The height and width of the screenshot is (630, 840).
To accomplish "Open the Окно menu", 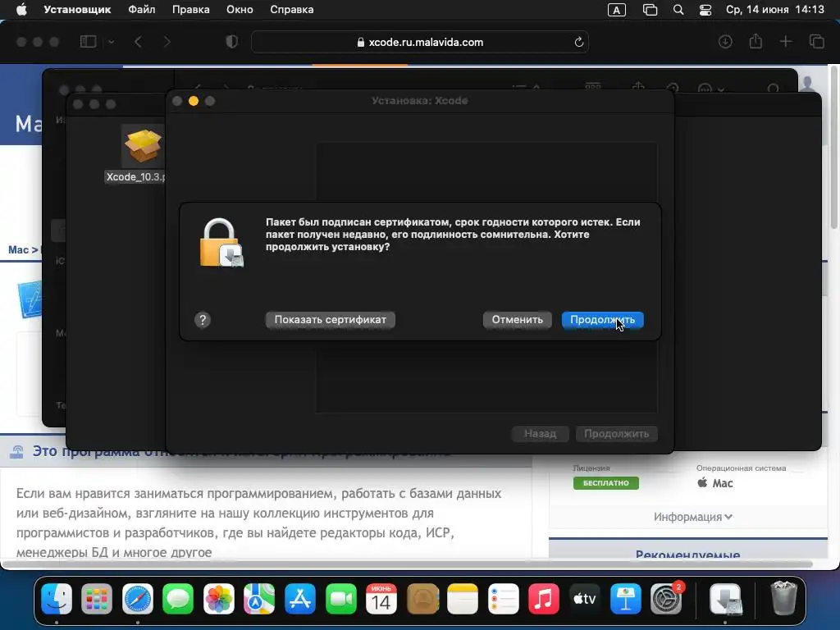I will click(x=240, y=10).
